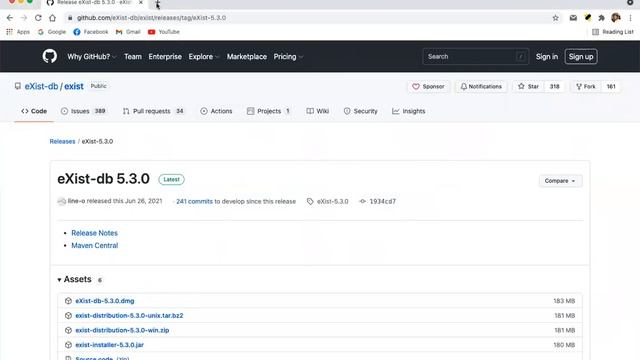Open Marketplace from the header
The height and width of the screenshot is (360, 640).
click(247, 57)
